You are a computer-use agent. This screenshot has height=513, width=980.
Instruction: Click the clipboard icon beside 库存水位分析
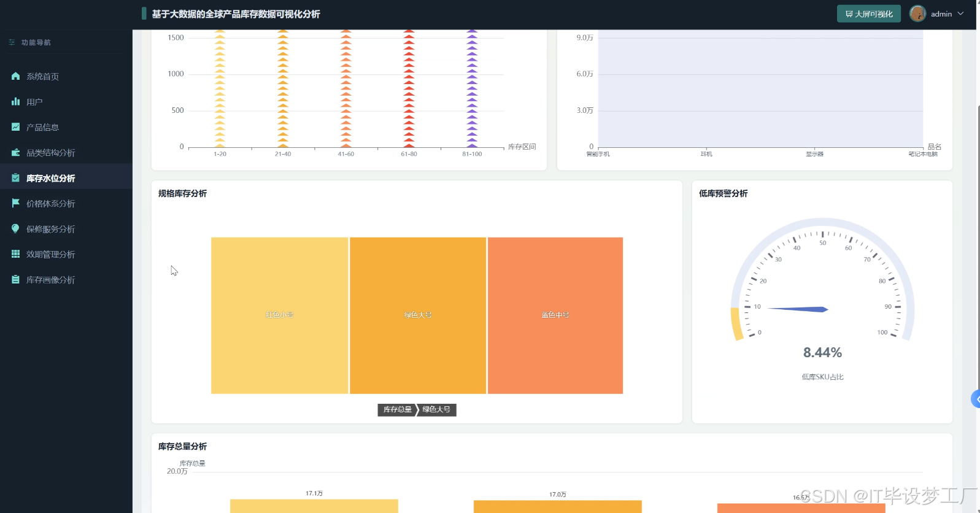[x=15, y=178]
